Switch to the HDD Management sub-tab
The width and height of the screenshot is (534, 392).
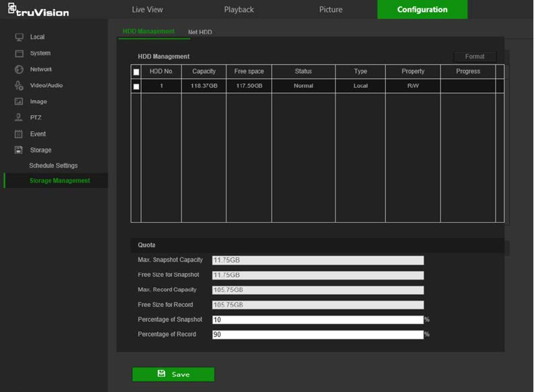148,31
